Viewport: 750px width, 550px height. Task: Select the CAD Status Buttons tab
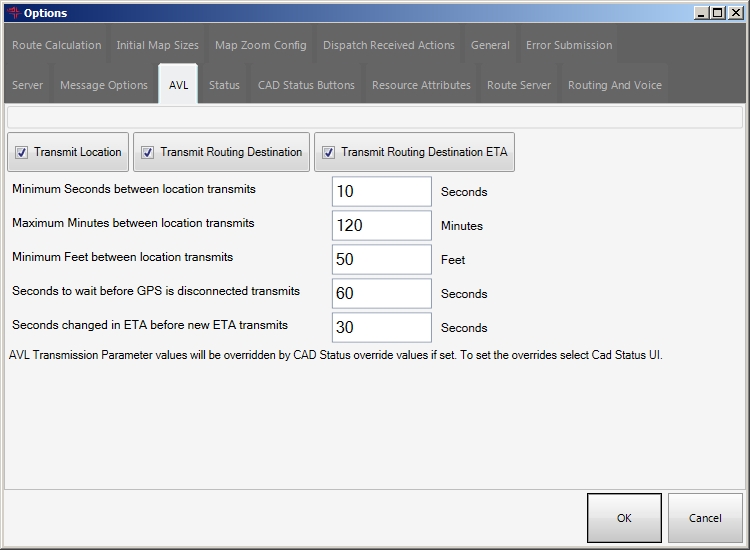(306, 85)
